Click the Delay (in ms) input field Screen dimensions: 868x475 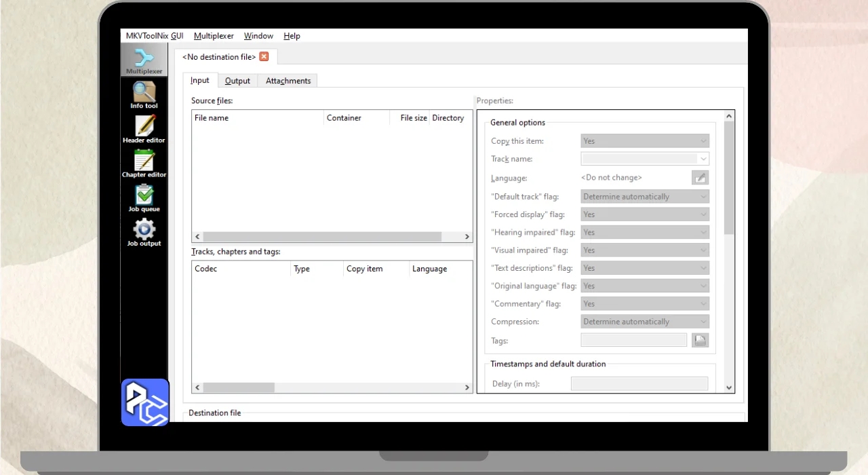pyautogui.click(x=639, y=384)
